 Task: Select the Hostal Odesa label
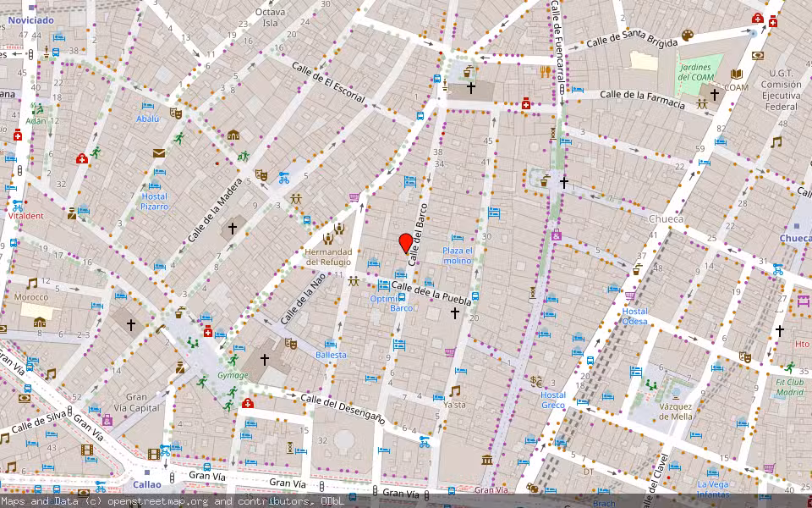point(634,316)
